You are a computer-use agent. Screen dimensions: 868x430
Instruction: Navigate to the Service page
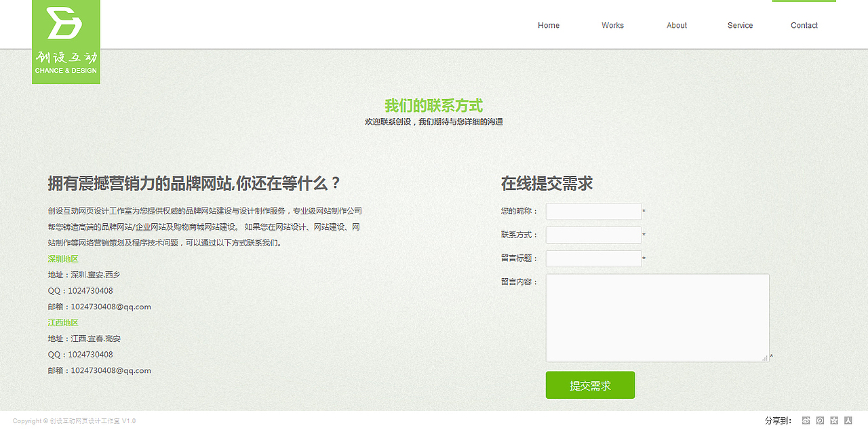click(740, 25)
